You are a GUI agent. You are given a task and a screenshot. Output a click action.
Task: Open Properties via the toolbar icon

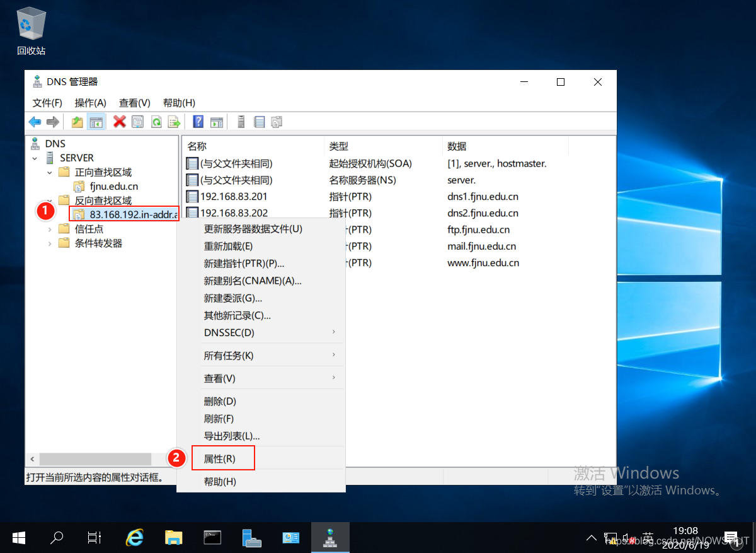click(138, 122)
